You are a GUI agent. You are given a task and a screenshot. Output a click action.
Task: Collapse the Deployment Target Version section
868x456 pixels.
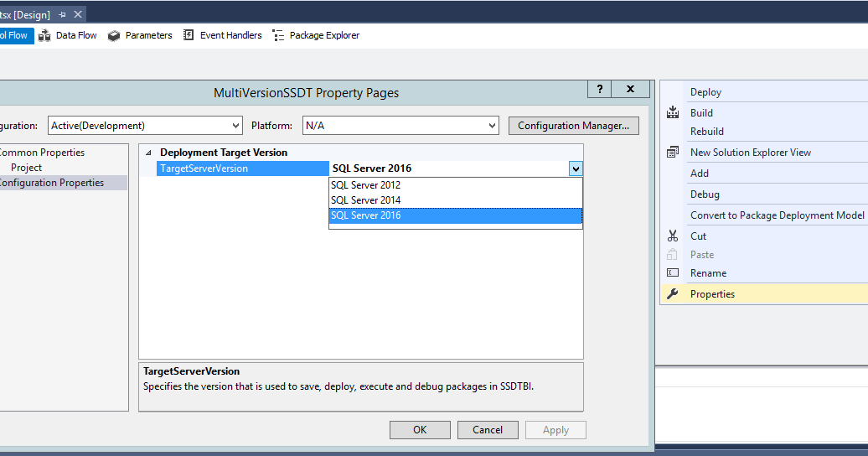click(x=148, y=153)
